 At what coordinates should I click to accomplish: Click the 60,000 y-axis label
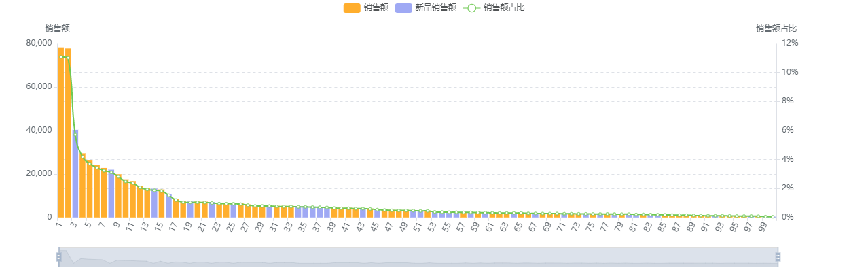(39, 86)
